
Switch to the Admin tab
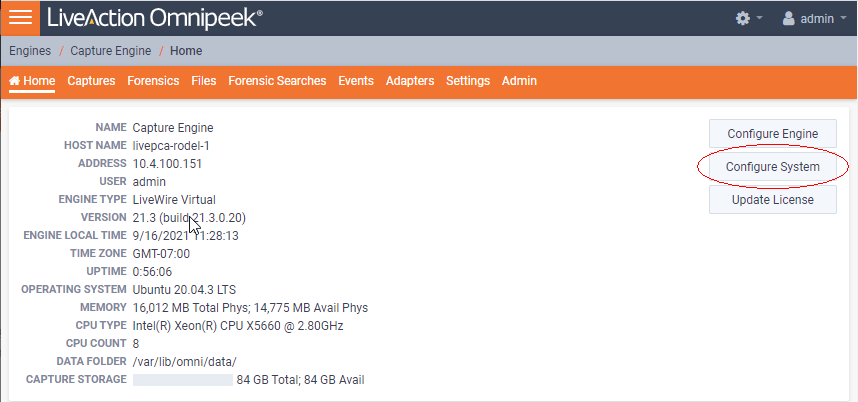(x=519, y=81)
